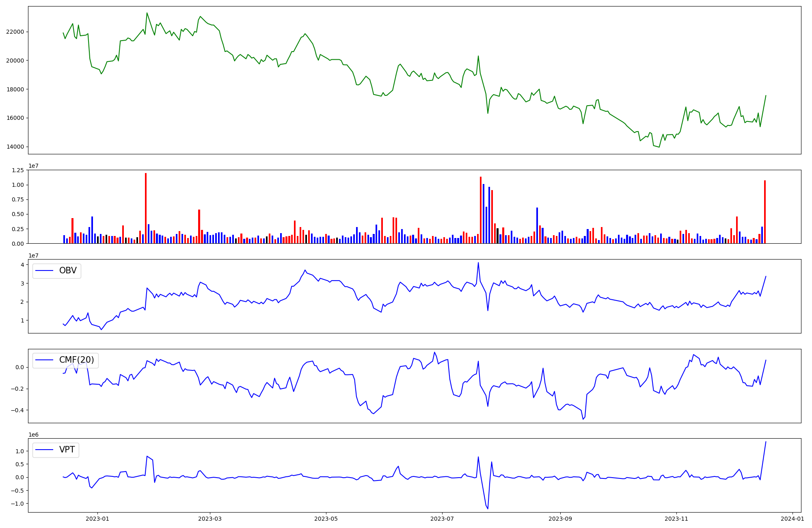Click the blue line sample in OBV legend
This screenshot has width=812, height=528.
45,270
